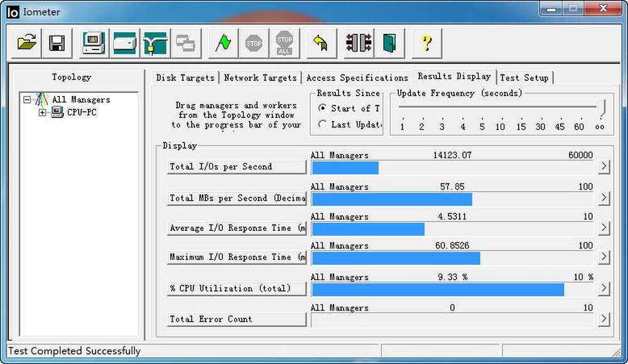Select the CPU-PC label in Topology tree
Screen dimensions: 628x364
pyautogui.click(x=82, y=112)
